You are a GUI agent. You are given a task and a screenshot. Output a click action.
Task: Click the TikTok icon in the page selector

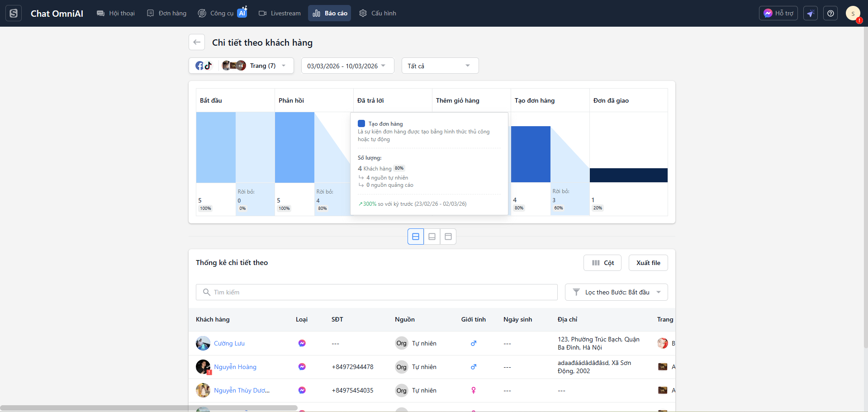click(208, 66)
